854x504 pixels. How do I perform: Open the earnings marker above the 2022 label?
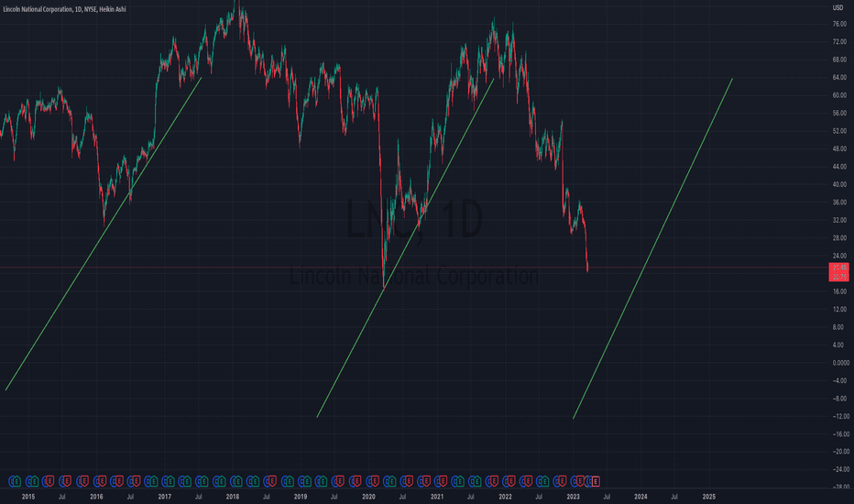point(511,481)
